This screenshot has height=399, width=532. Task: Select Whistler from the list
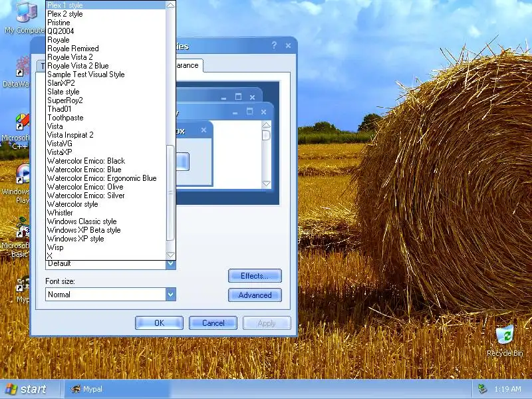[106, 213]
